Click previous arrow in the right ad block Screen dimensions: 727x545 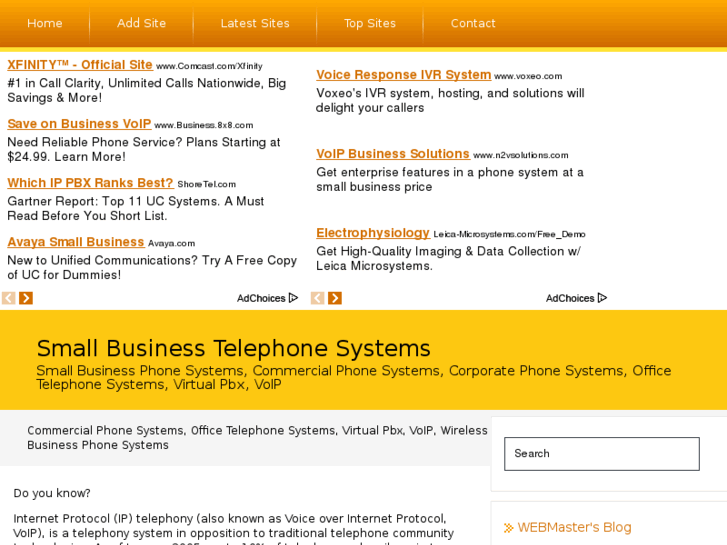[x=318, y=298]
